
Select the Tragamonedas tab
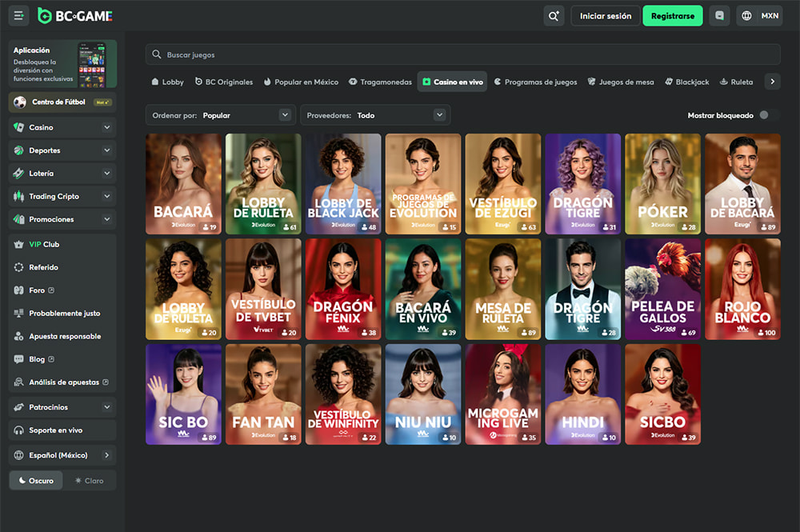click(380, 82)
